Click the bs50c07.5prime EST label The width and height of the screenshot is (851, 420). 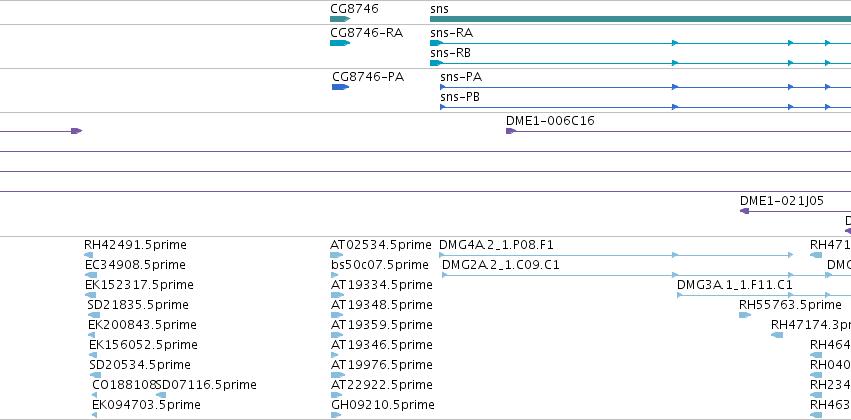[x=379, y=265]
